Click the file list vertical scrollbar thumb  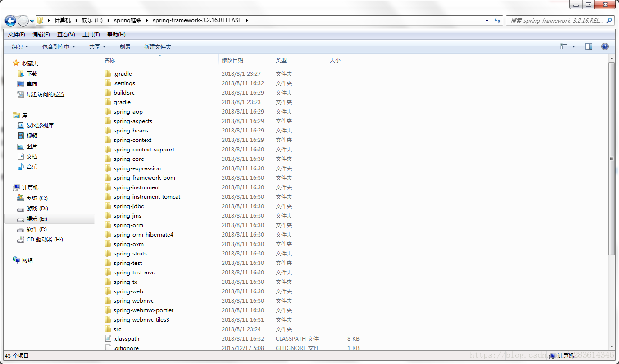611,159
